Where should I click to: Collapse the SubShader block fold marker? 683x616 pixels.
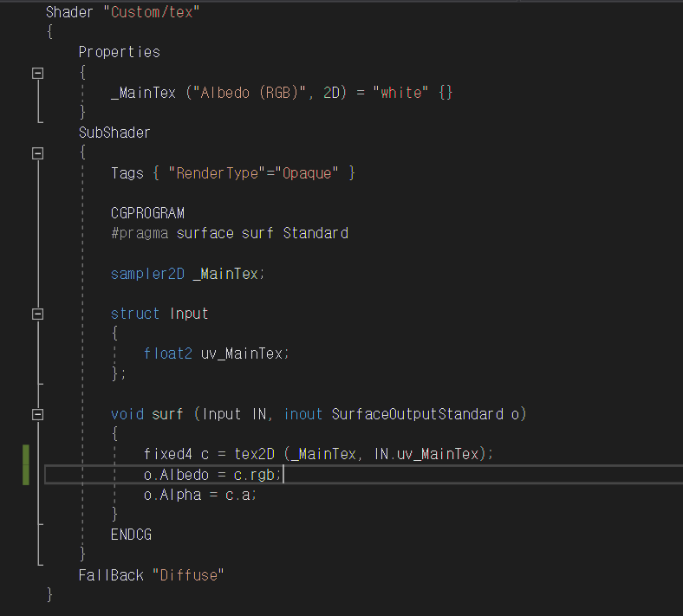(x=38, y=153)
